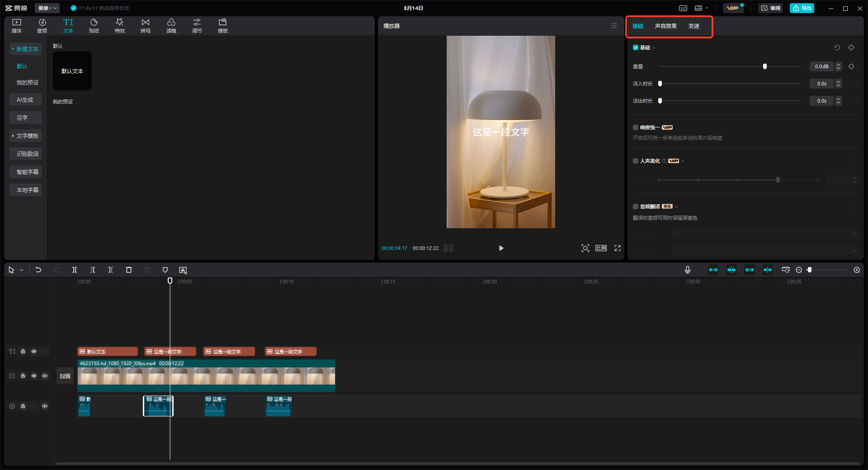
Task: Open the 调节 (Adjustment) panel
Action: coord(197,26)
